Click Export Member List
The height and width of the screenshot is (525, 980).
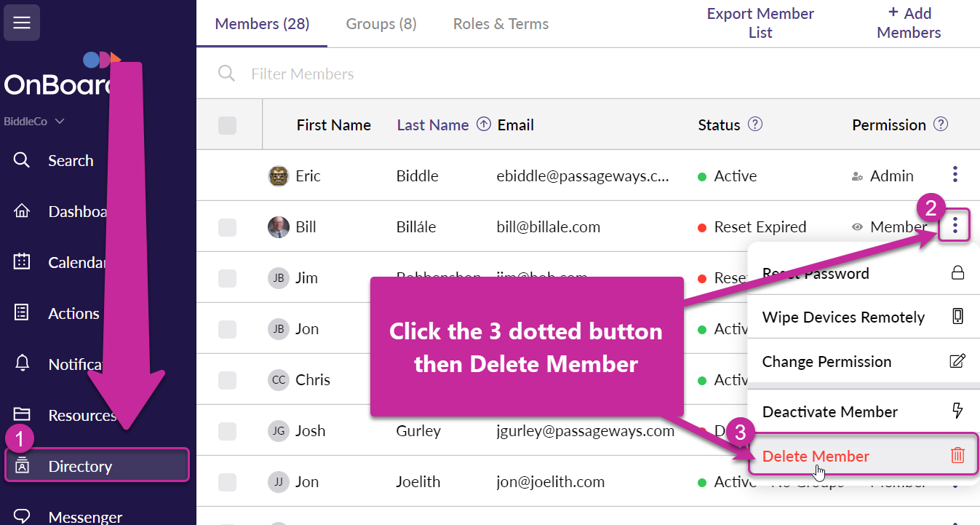click(760, 23)
